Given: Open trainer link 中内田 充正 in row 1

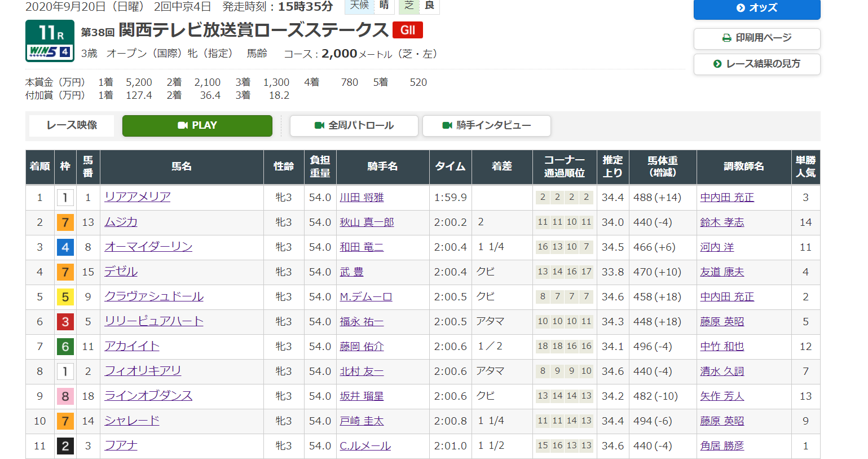Looking at the screenshot, I should click(x=727, y=198).
